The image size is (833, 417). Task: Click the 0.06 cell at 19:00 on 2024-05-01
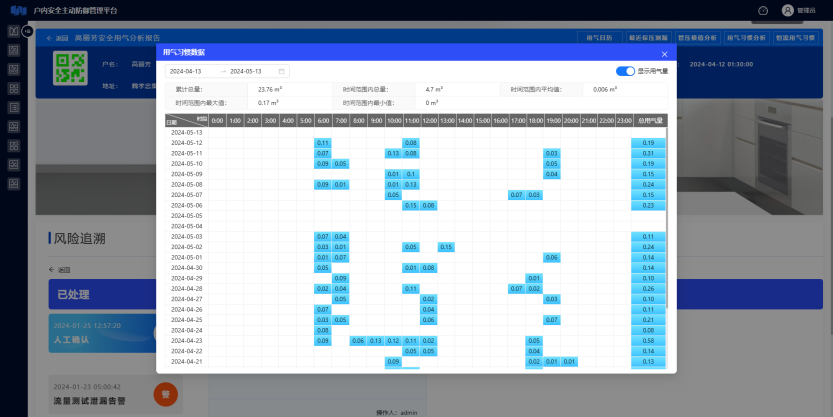[552, 258]
